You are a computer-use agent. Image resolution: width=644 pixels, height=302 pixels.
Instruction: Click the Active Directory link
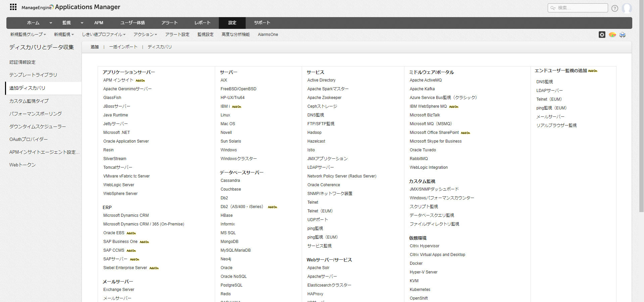click(x=321, y=80)
